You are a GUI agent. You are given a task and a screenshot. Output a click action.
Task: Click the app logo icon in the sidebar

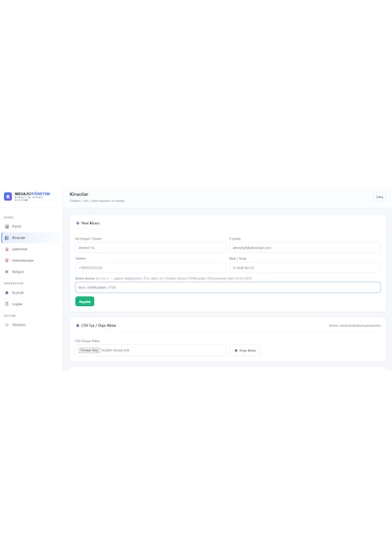point(8,196)
